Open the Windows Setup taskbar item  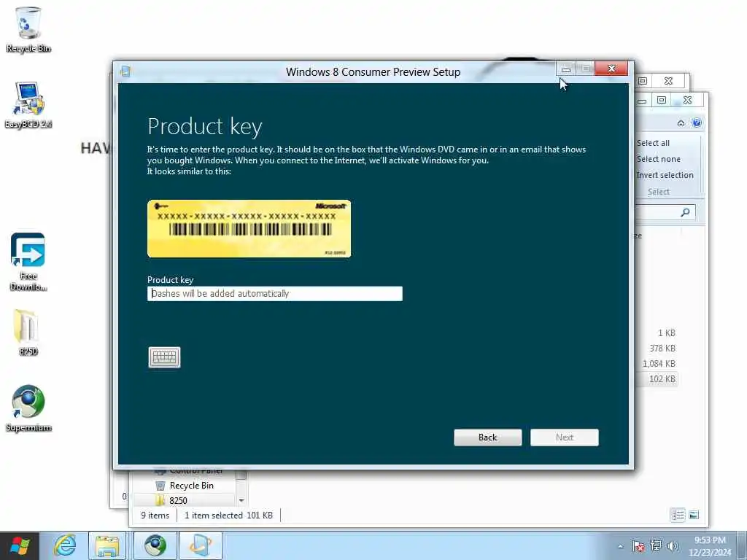[201, 545]
